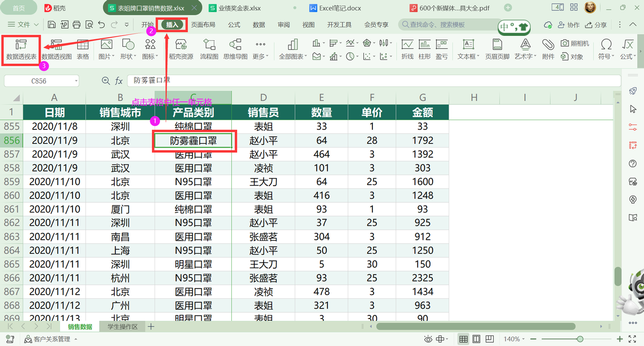Screen dimensions: 644x346
Task: Click the redo arrow
Action: 114,25
